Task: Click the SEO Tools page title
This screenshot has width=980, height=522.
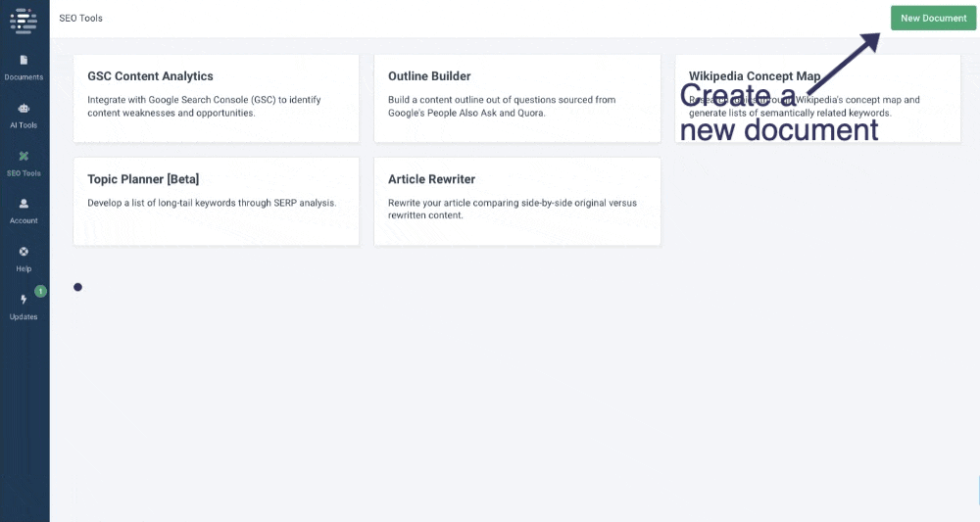Action: pos(80,18)
